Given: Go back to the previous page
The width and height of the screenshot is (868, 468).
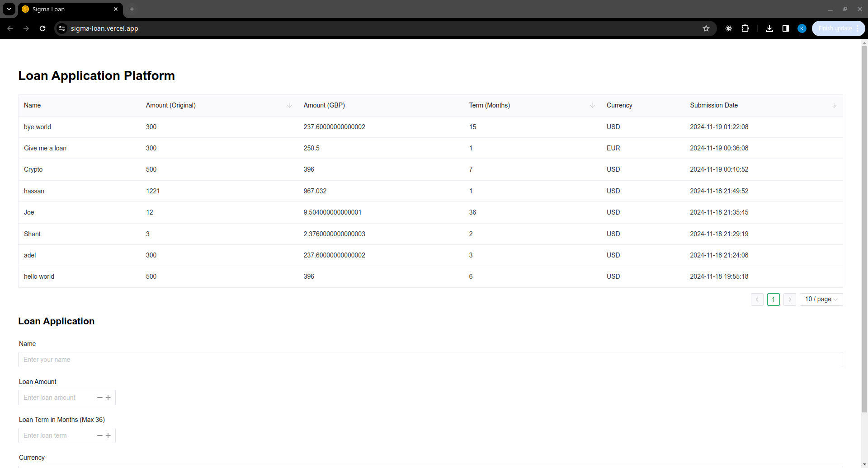Looking at the screenshot, I should tap(10, 28).
